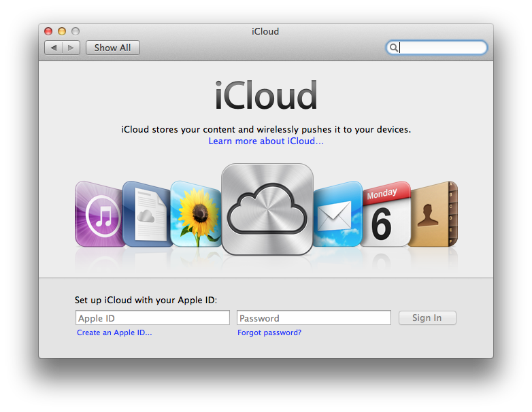Click the blue Mail envelope icon
The height and width of the screenshot is (412, 532).
(x=337, y=214)
